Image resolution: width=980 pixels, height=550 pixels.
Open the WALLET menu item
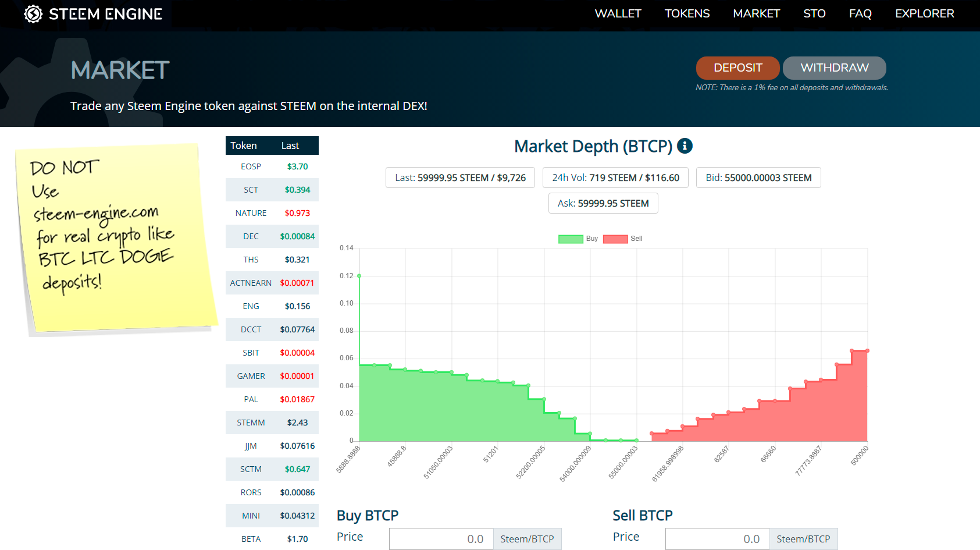click(x=618, y=13)
